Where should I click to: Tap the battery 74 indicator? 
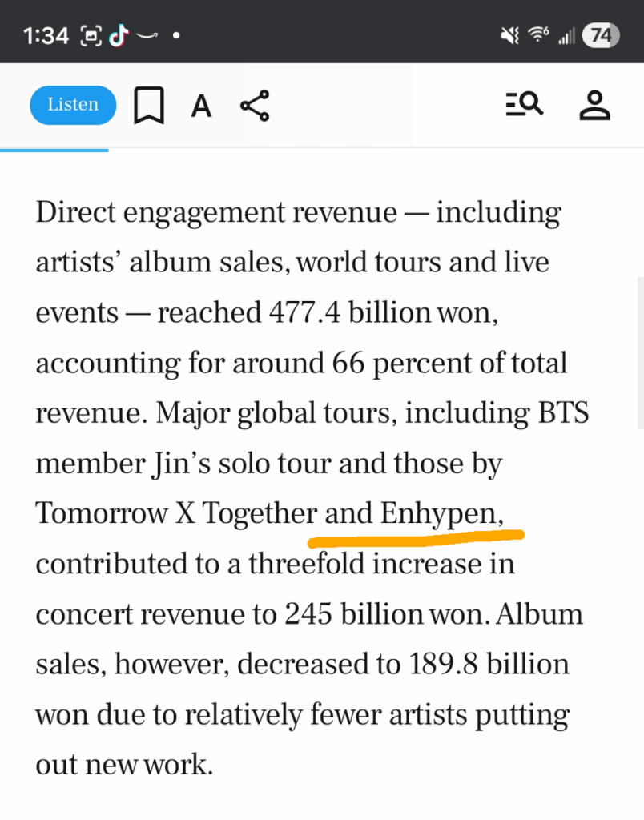601,35
